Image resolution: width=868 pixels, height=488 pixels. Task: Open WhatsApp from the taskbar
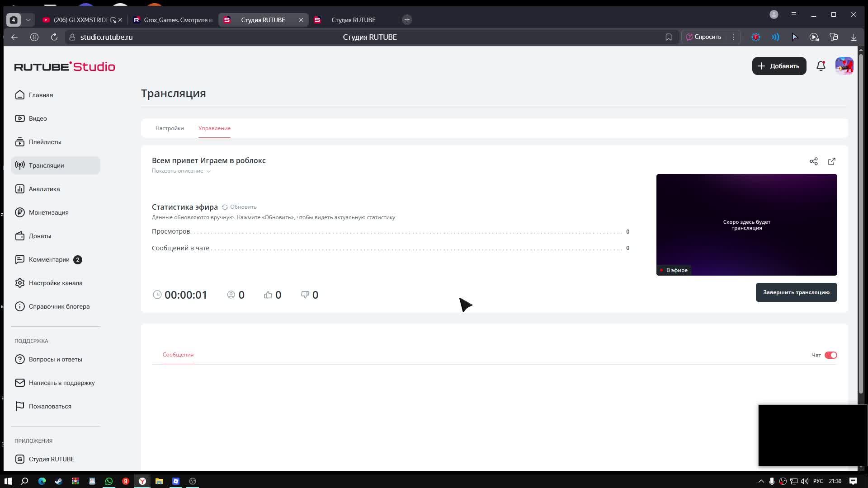tap(109, 481)
